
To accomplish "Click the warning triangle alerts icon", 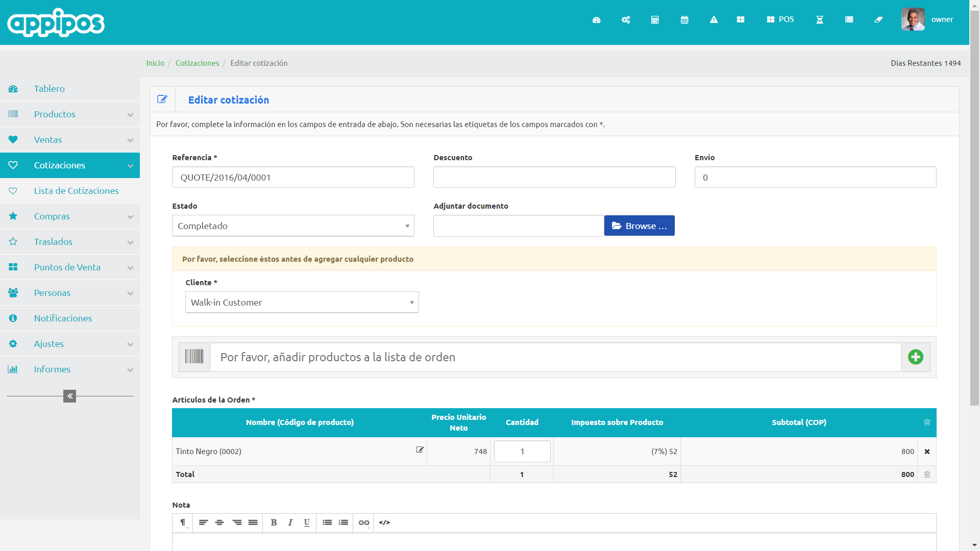I will (714, 20).
